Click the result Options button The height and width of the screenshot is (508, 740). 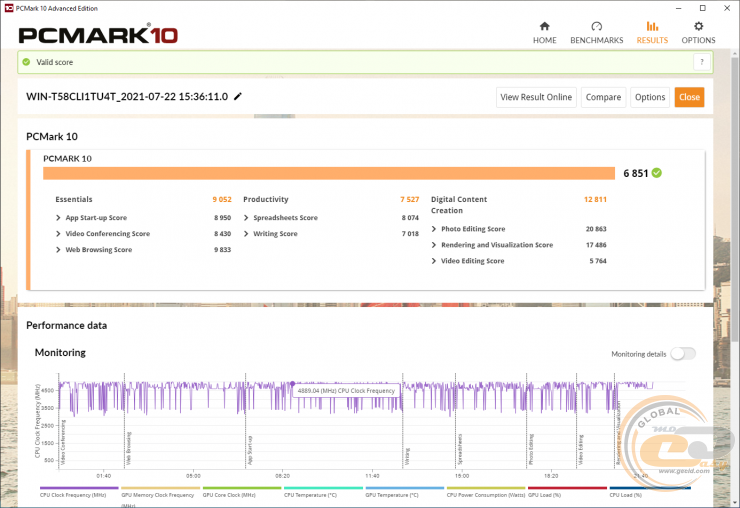click(x=650, y=97)
